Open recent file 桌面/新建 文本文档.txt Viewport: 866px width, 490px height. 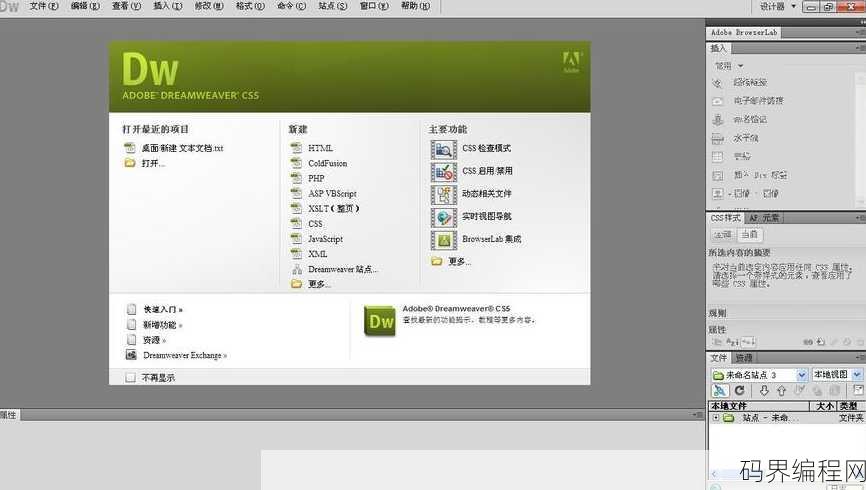click(182, 148)
